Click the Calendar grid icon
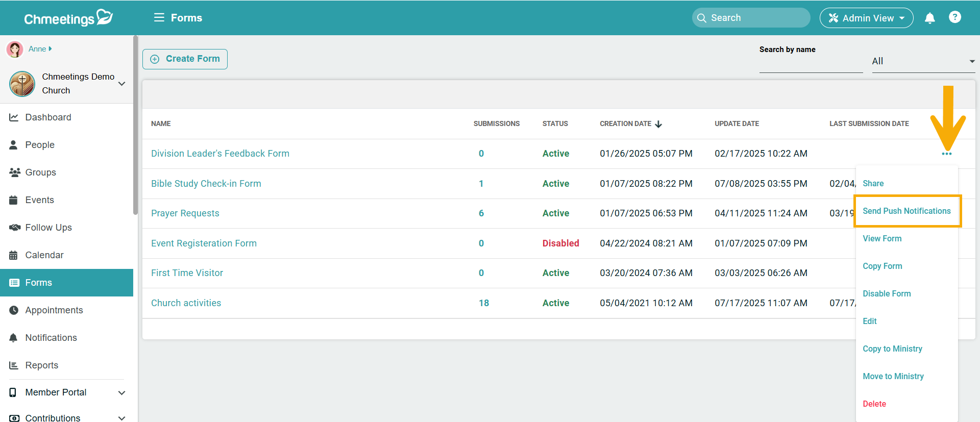 pyautogui.click(x=14, y=255)
